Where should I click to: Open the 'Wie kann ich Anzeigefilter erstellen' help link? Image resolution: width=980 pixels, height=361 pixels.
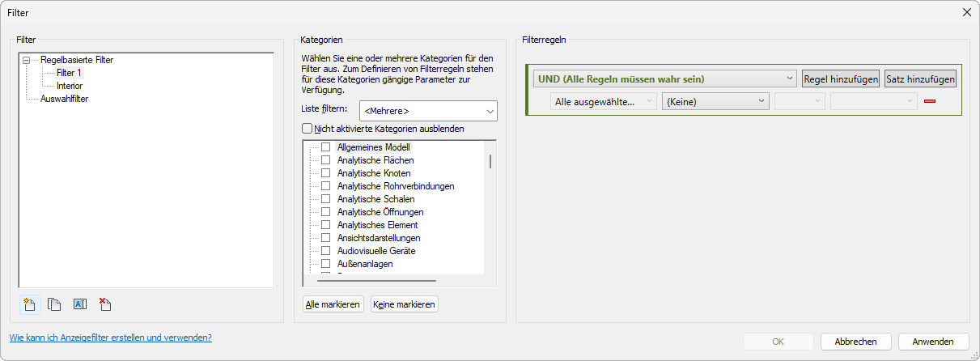pos(110,338)
